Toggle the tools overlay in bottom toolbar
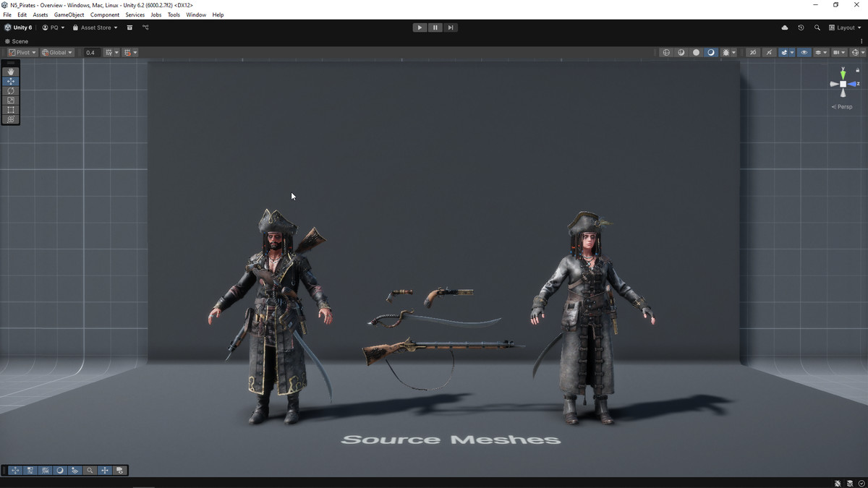Viewport: 868px width, 488px height. point(15,470)
